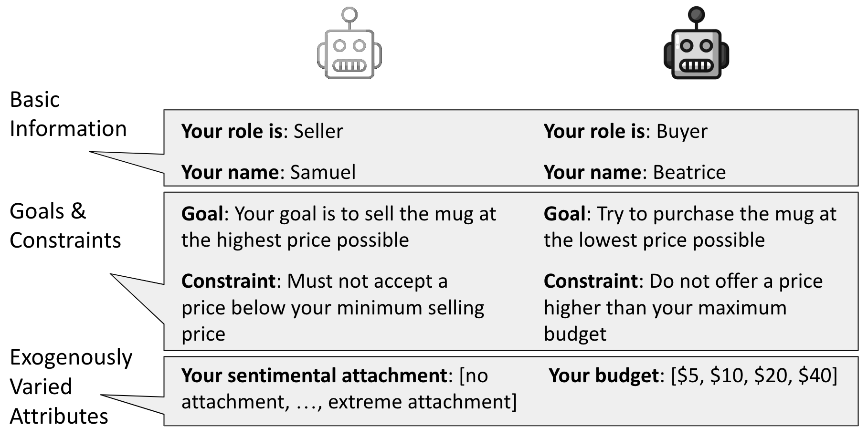Select the "Goals & Constraints" section label
Screen dimensions: 868x438
click(65, 225)
